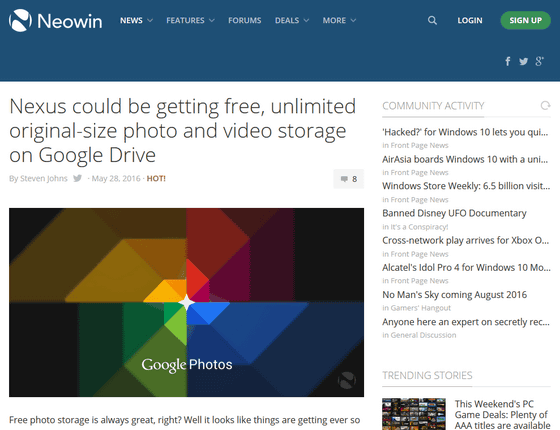Go to General Discussion forum
The height and width of the screenshot is (430, 560).
click(x=423, y=335)
